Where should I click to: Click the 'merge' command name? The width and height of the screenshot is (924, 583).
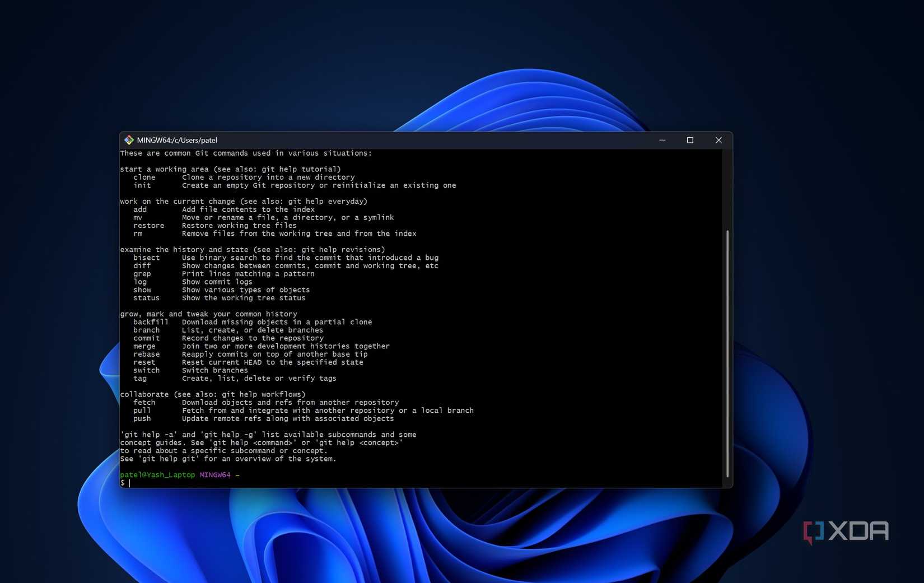tap(144, 346)
